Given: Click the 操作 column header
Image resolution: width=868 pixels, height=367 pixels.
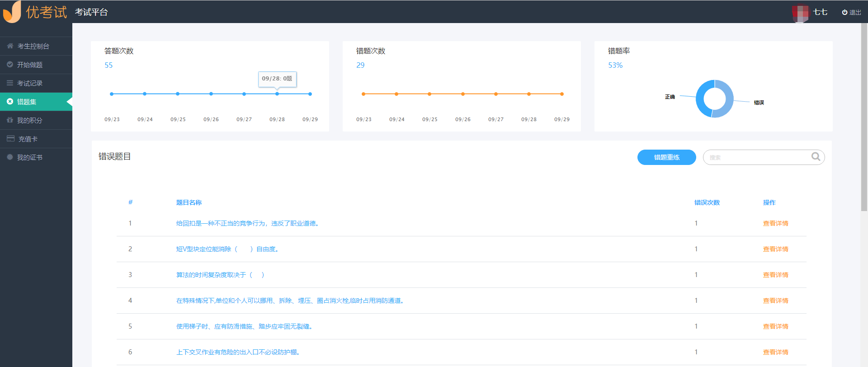Looking at the screenshot, I should coord(769,202).
